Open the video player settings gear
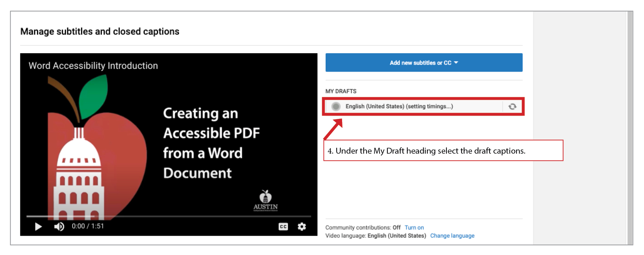This screenshot has height=255, width=644. point(302,226)
